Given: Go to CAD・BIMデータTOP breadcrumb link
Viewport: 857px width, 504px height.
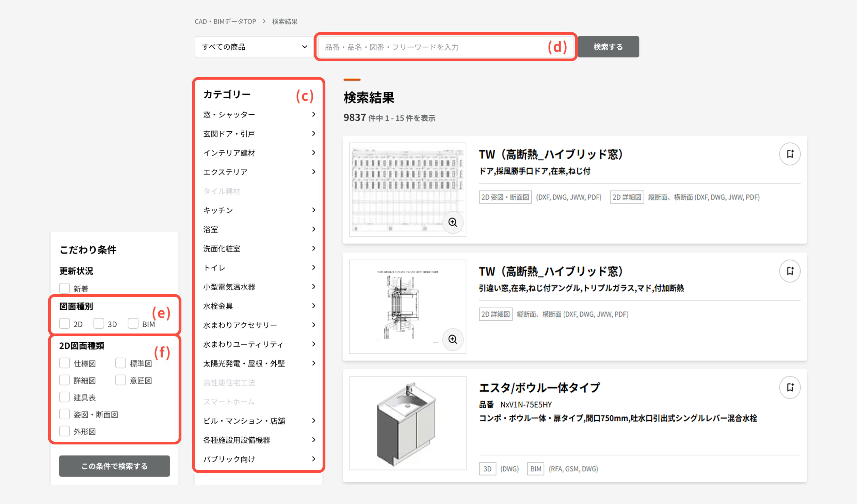Looking at the screenshot, I should pyautogui.click(x=225, y=21).
